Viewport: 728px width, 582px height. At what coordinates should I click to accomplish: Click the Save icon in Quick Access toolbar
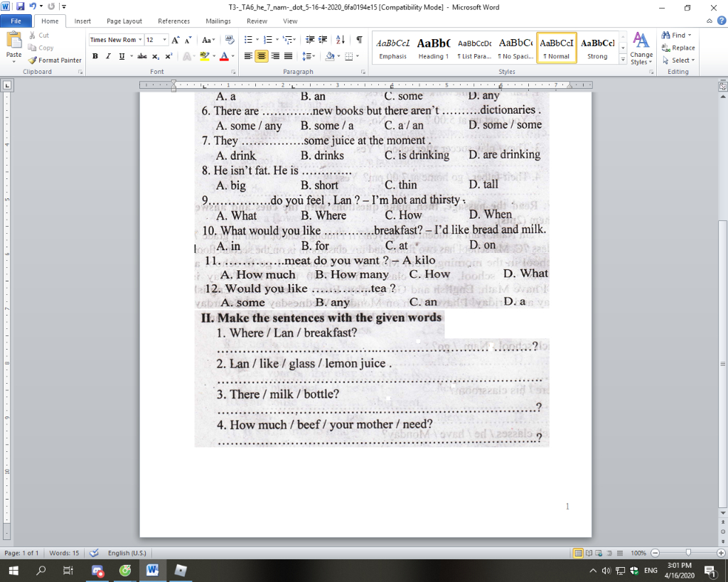(21, 6)
